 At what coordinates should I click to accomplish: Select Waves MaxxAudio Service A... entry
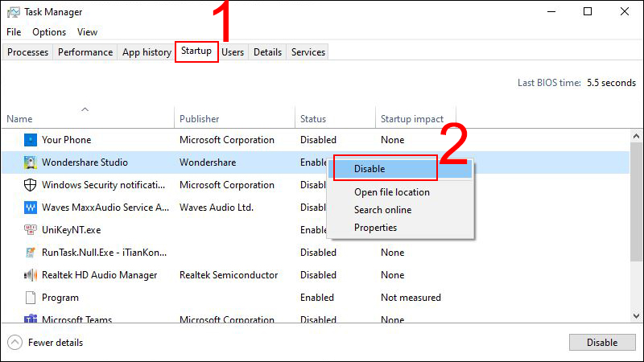(x=105, y=208)
